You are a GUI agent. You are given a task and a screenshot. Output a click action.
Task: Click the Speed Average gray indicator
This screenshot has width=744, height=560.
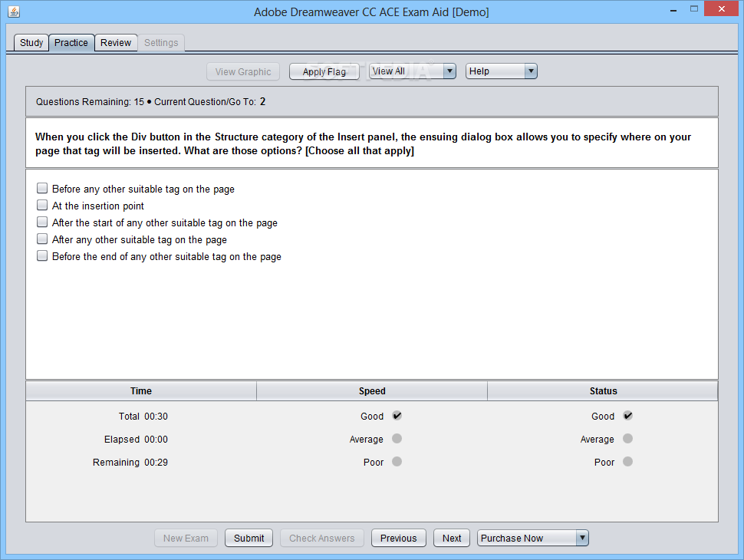click(397, 439)
